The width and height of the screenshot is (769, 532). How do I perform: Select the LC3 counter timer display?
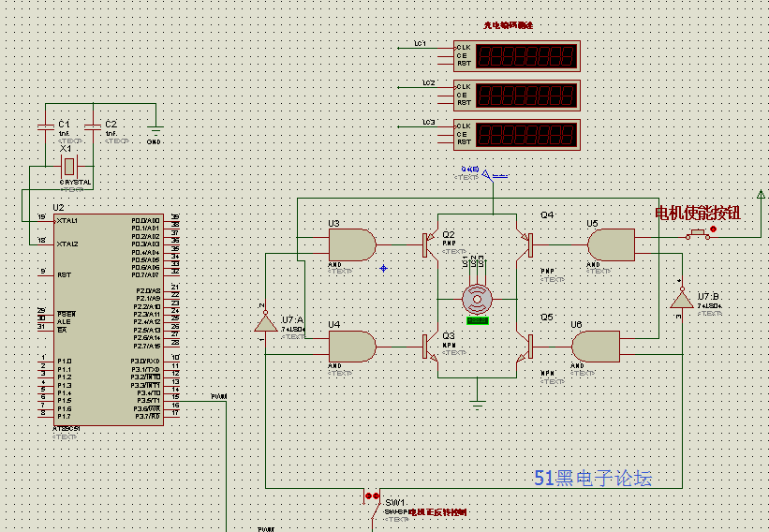pos(517,134)
